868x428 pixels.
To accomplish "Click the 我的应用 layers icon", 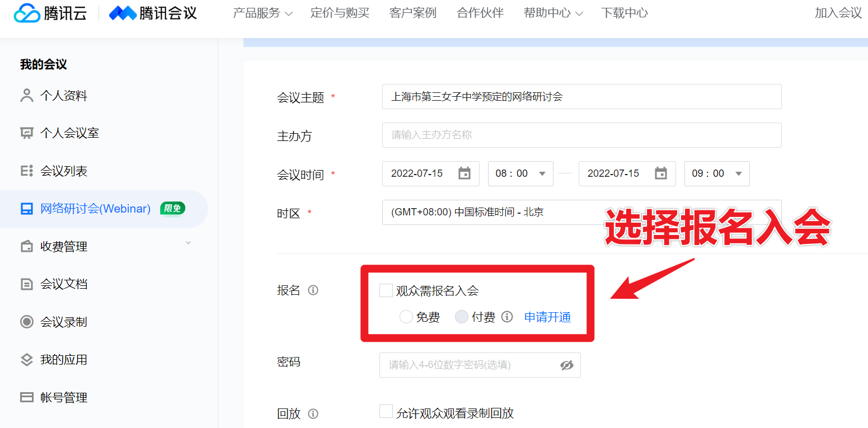I will coord(26,360).
